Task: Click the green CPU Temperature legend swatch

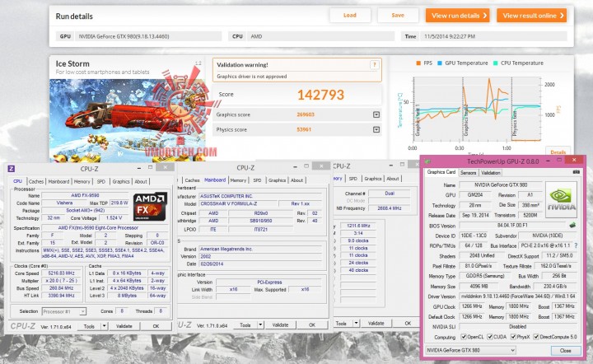Action: click(x=496, y=63)
